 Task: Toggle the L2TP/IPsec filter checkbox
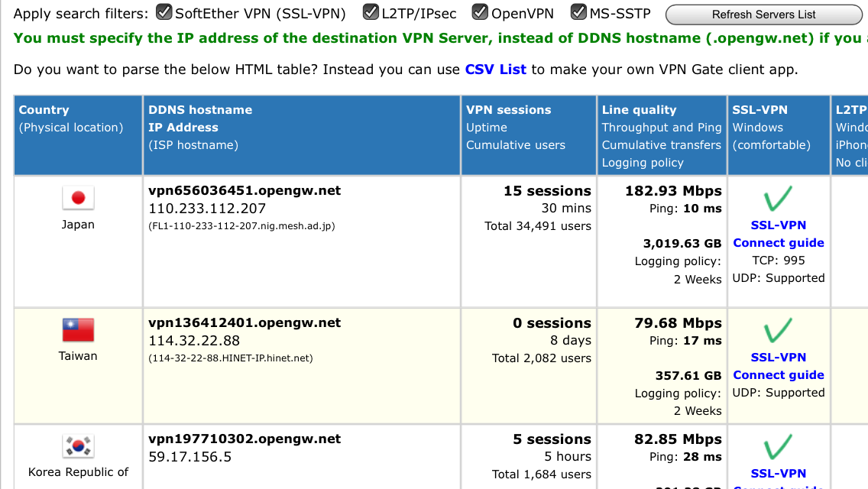click(x=371, y=12)
